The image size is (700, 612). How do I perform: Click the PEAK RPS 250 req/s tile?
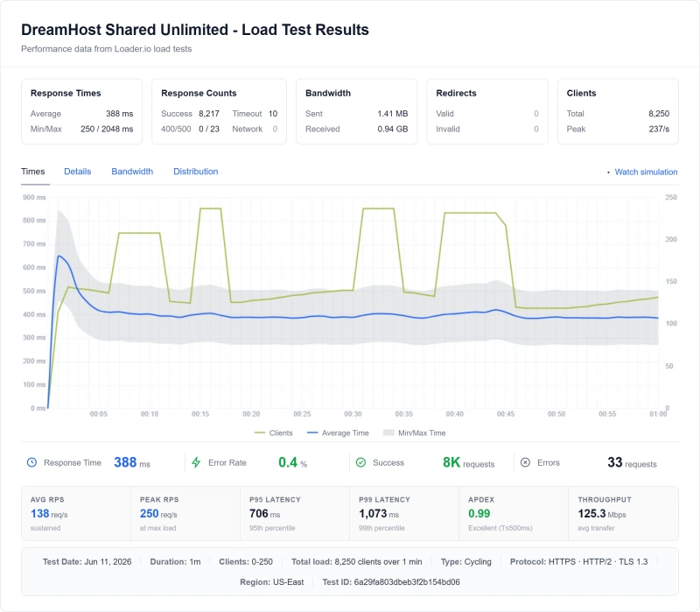click(185, 514)
